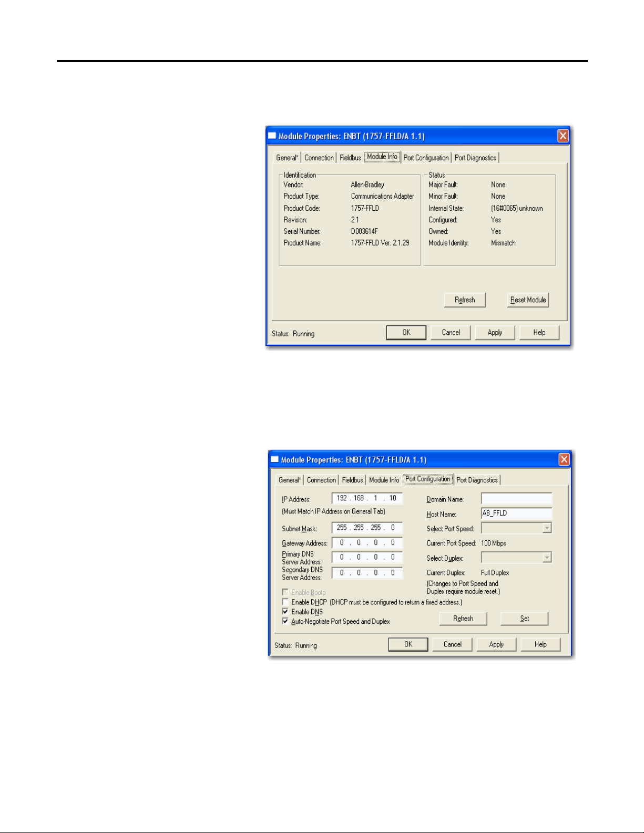
Task: Click Apply in the Port Configuration dialog
Action: (496, 644)
